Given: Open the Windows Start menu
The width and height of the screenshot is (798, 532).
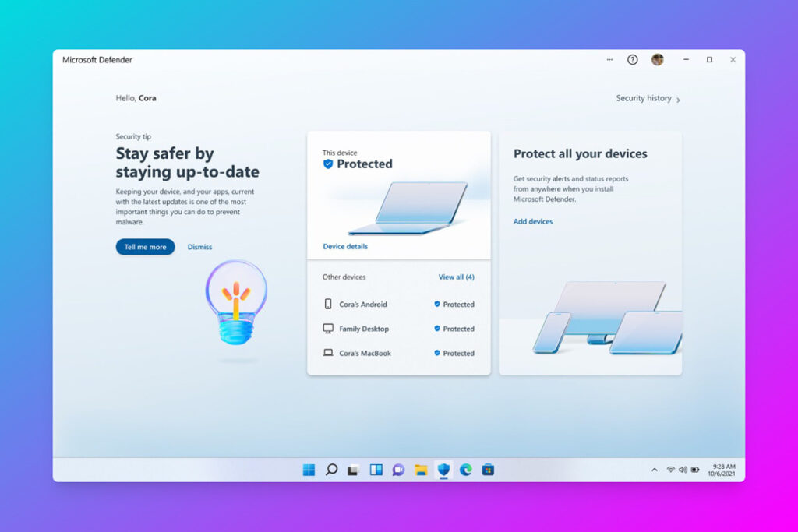Looking at the screenshot, I should [309, 470].
